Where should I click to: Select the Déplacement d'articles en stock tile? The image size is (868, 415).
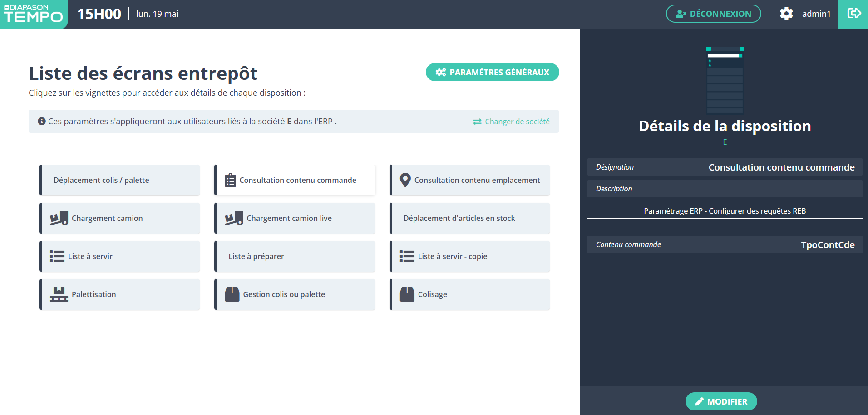[470, 218]
